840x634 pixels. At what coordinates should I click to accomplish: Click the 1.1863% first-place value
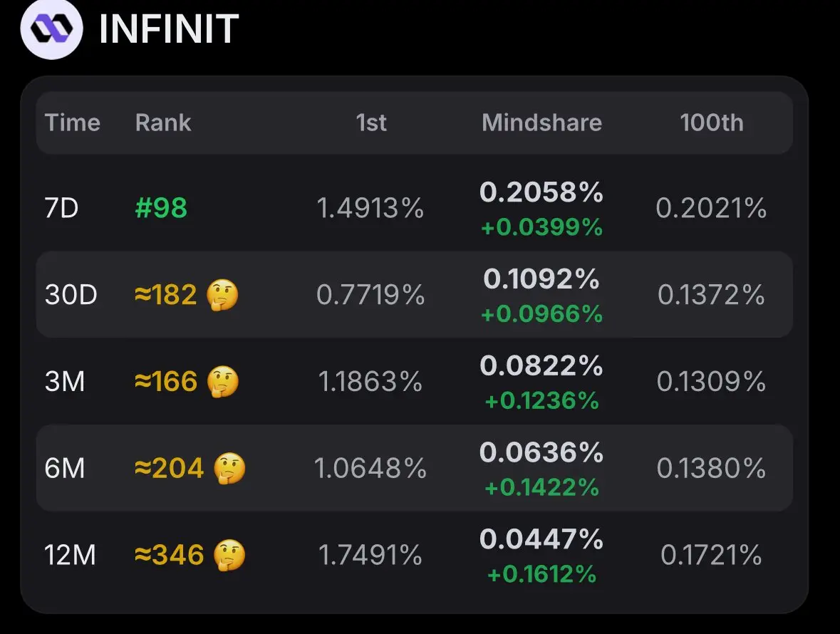[x=370, y=382]
